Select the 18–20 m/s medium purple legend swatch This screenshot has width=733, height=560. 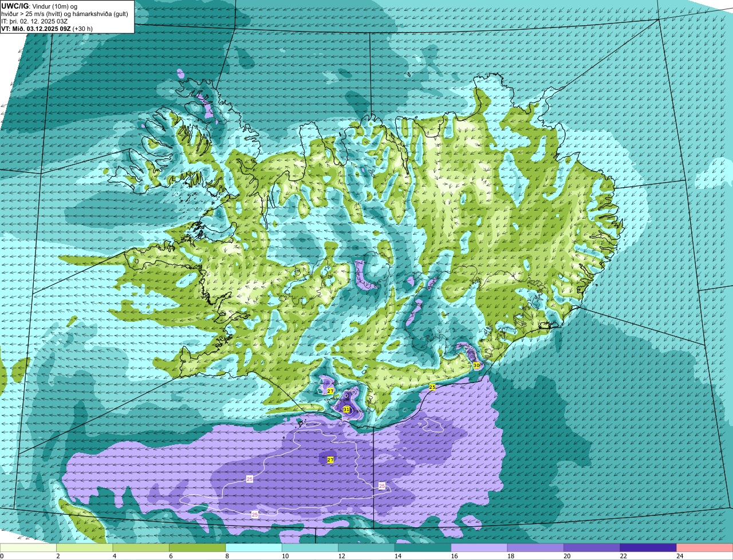tap(536, 547)
